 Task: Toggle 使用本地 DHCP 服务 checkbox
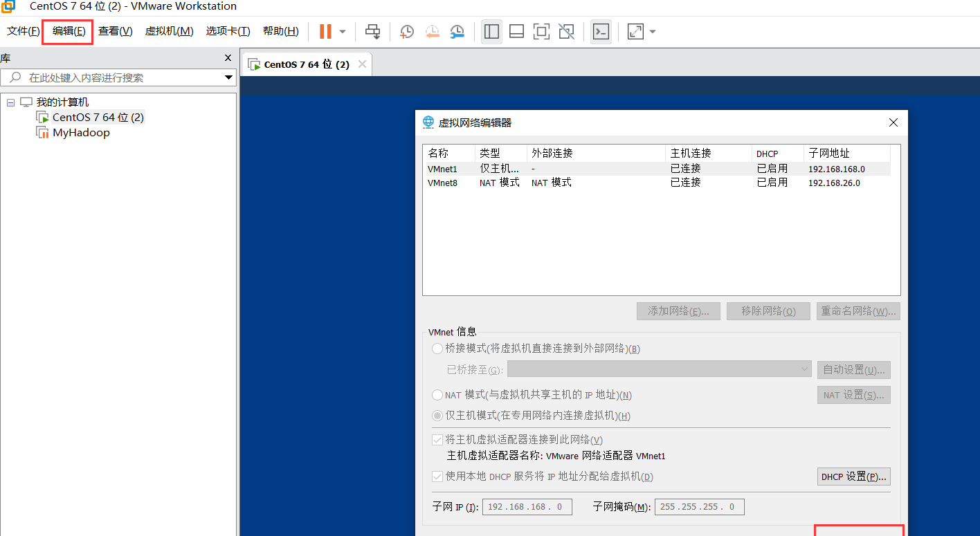(437, 477)
